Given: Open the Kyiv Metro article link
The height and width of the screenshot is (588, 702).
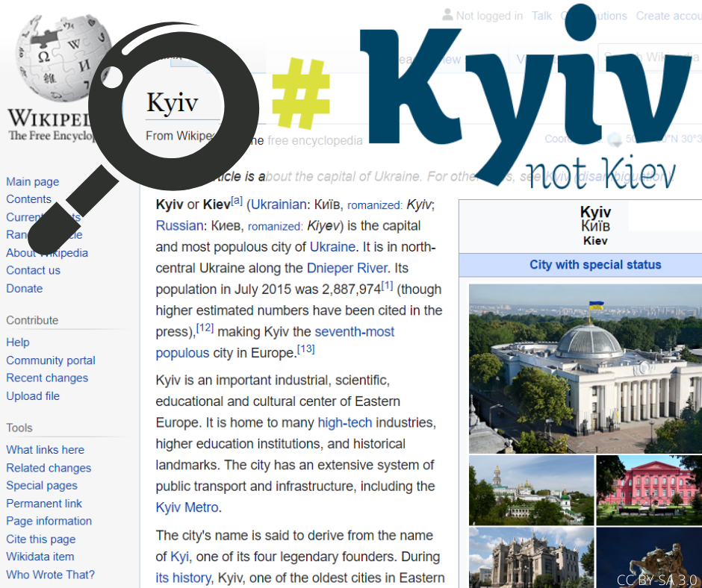Looking at the screenshot, I should coord(187,507).
